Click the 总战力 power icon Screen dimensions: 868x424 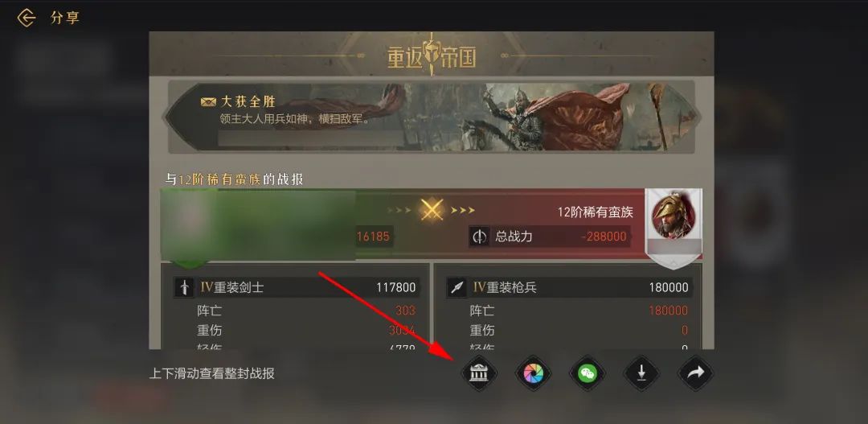tap(479, 237)
